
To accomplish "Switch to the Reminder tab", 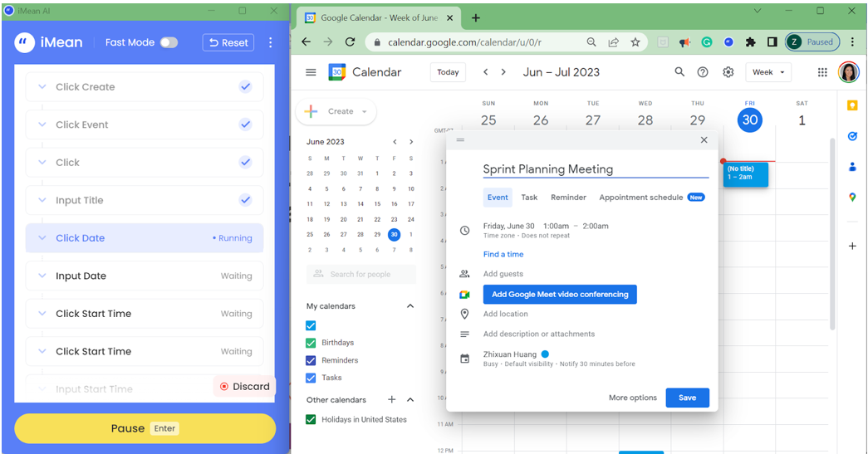I will pos(568,198).
